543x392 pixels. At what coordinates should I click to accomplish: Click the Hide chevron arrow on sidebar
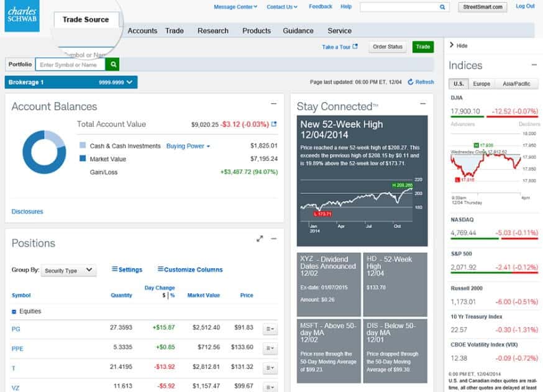[x=452, y=45]
